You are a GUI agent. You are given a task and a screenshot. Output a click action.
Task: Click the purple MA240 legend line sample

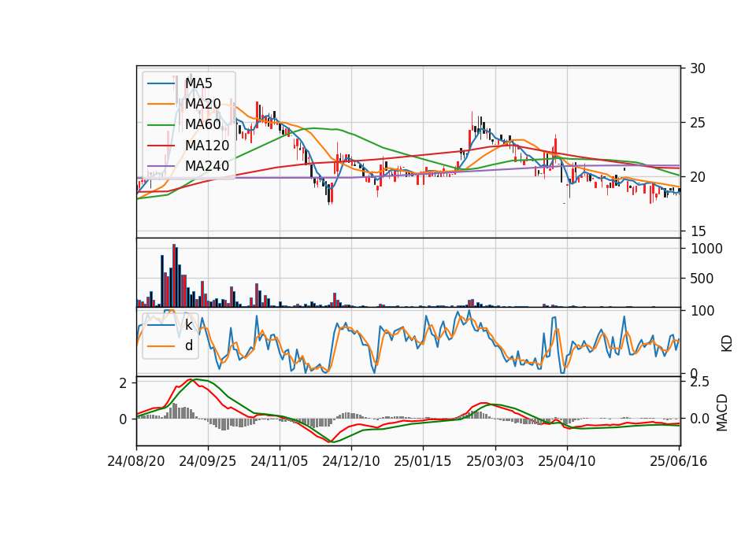pos(161,166)
